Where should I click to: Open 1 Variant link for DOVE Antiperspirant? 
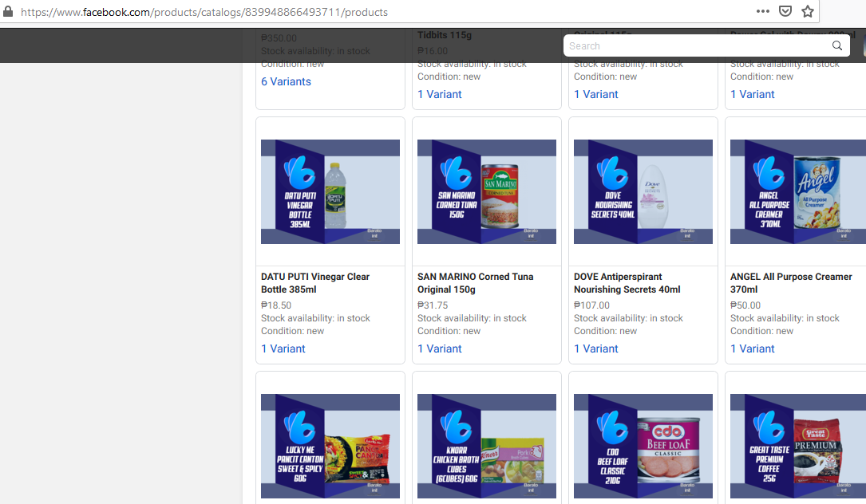596,348
